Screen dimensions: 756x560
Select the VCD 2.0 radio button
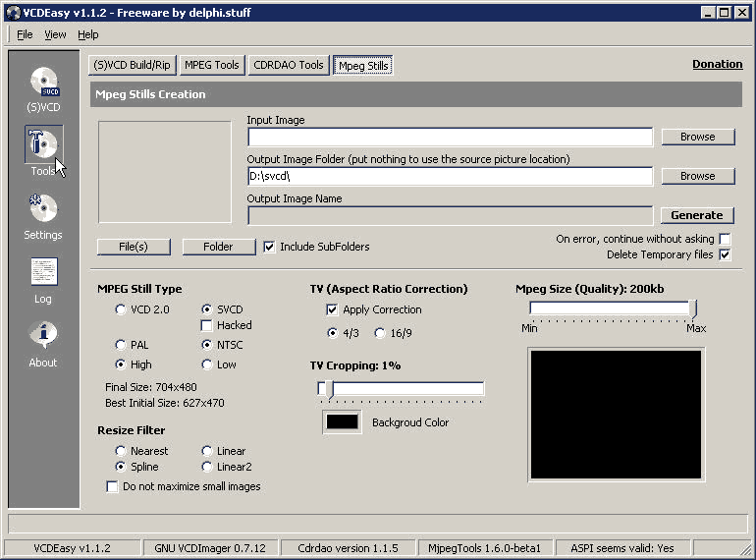[x=121, y=309]
